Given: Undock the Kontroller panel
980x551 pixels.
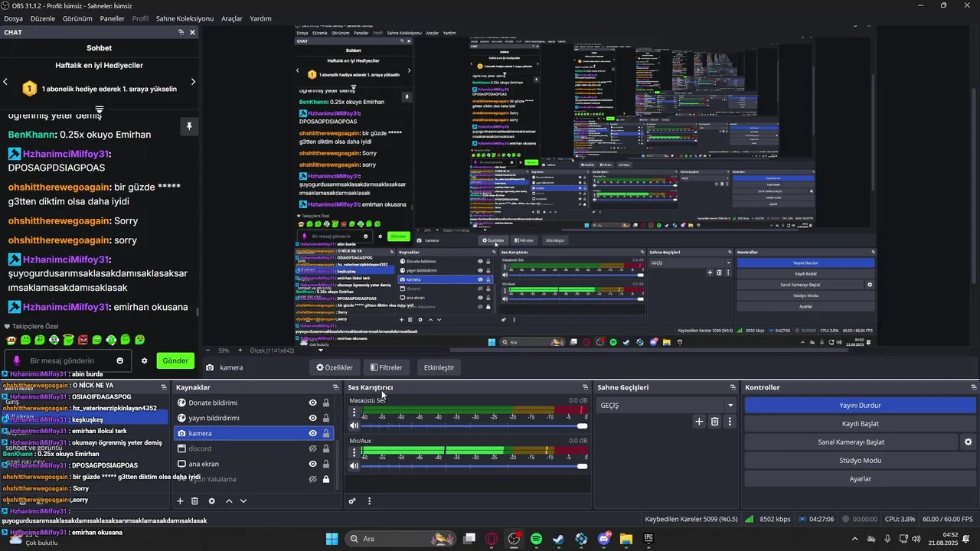Looking at the screenshot, I should coord(974,387).
